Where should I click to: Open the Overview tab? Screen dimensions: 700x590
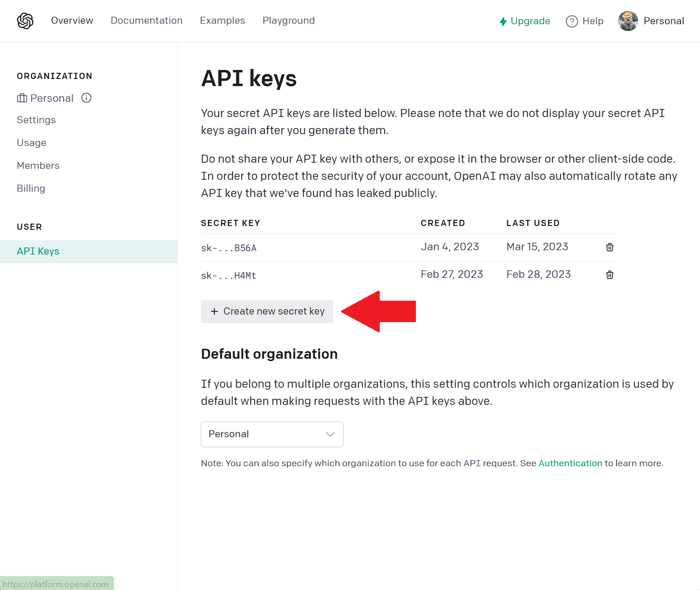click(x=72, y=20)
